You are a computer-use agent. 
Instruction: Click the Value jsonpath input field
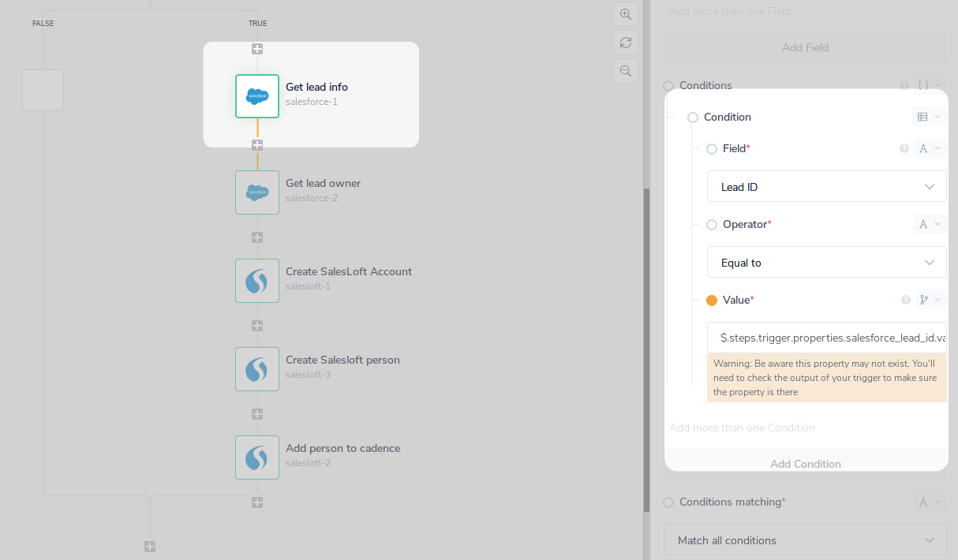tap(826, 338)
